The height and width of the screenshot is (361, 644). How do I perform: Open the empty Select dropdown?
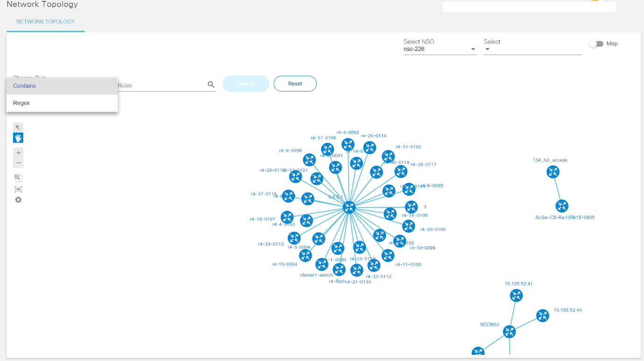(532, 49)
